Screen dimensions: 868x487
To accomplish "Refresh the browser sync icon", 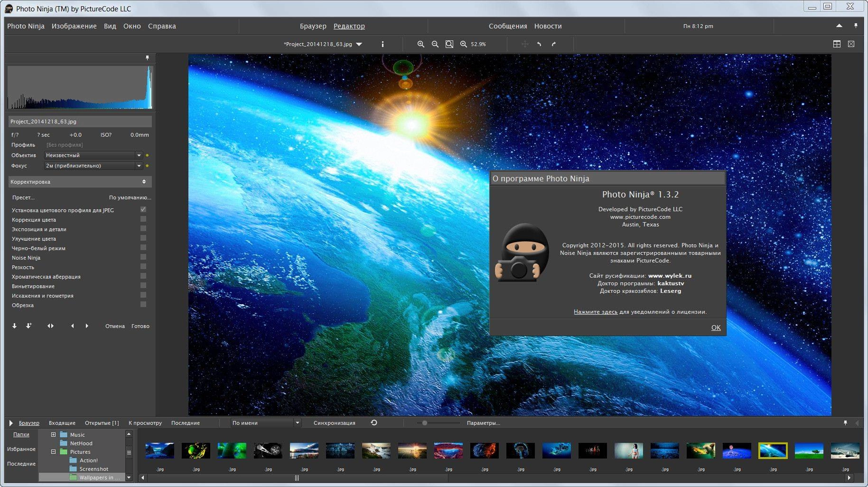I will [x=374, y=422].
